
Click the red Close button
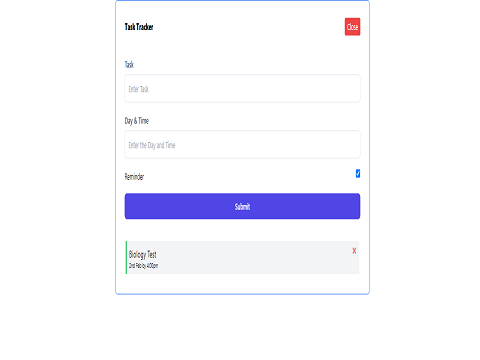point(352,27)
